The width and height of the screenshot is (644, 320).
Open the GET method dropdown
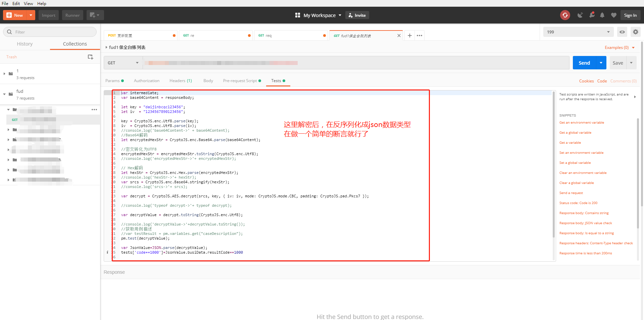pyautogui.click(x=123, y=63)
